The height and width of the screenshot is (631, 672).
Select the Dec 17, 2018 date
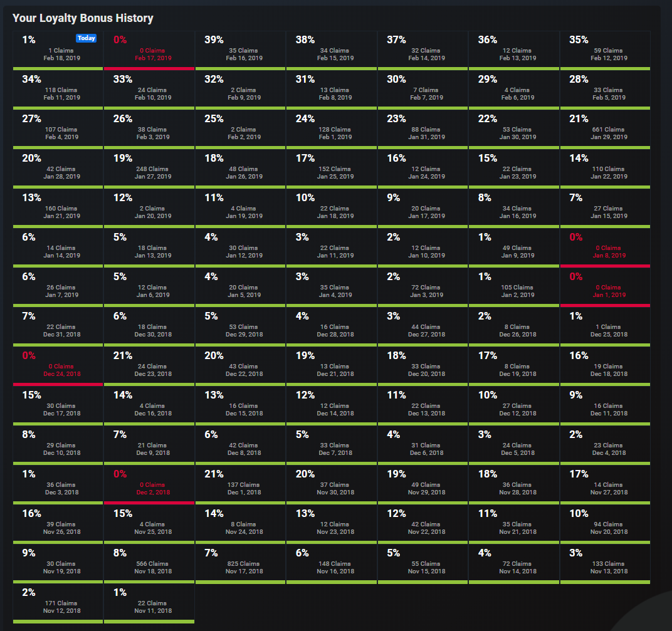pos(61,414)
